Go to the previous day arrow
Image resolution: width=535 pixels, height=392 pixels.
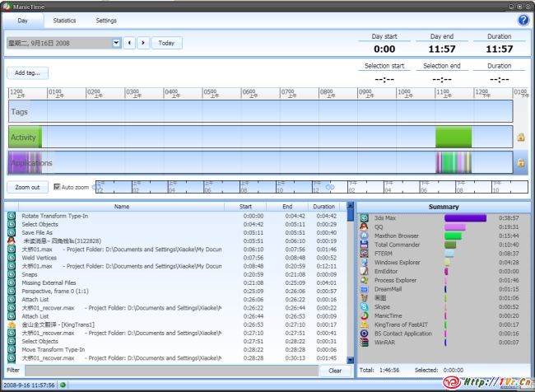coord(129,43)
